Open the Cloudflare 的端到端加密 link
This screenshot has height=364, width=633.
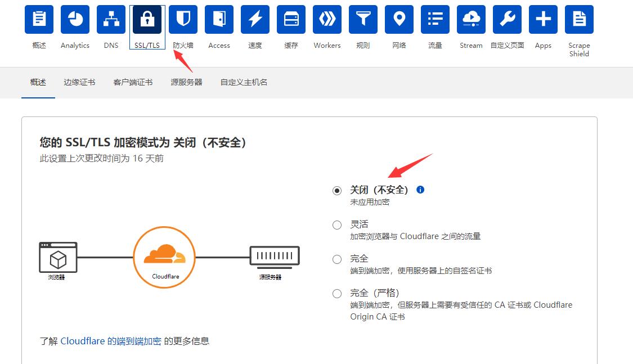[x=111, y=341]
